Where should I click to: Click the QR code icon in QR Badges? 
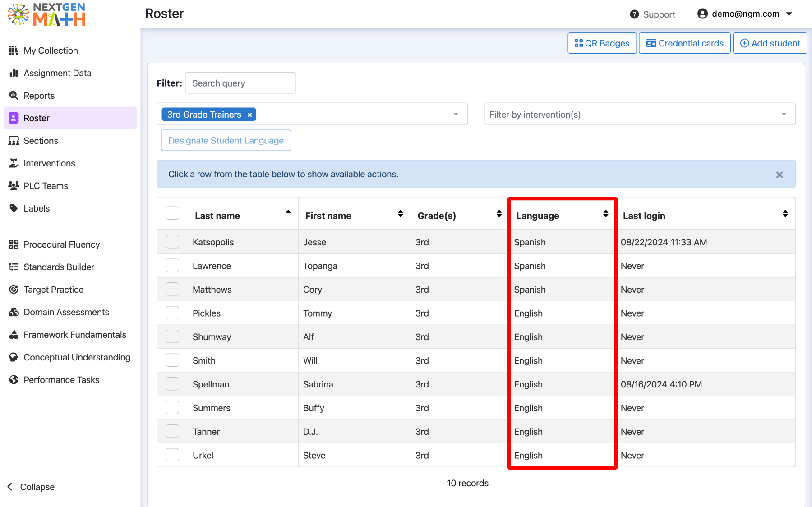[x=579, y=43]
